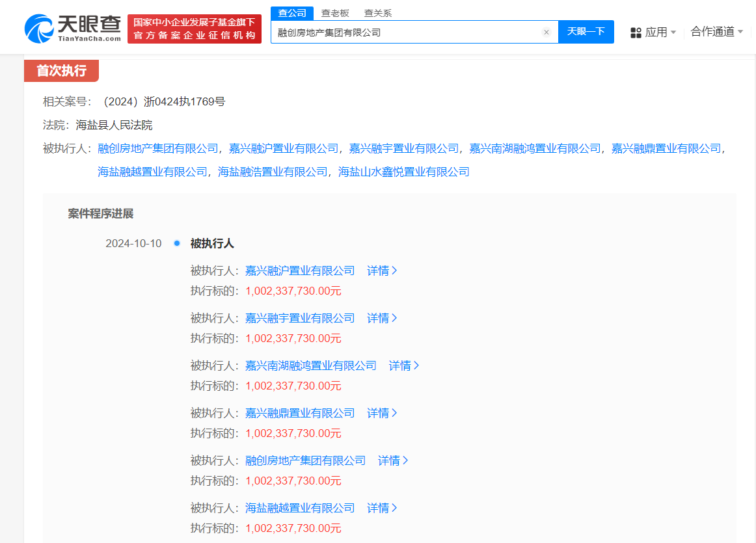Open 海盐融越置业有限公司 in the top 被执行人 list

coord(152,172)
